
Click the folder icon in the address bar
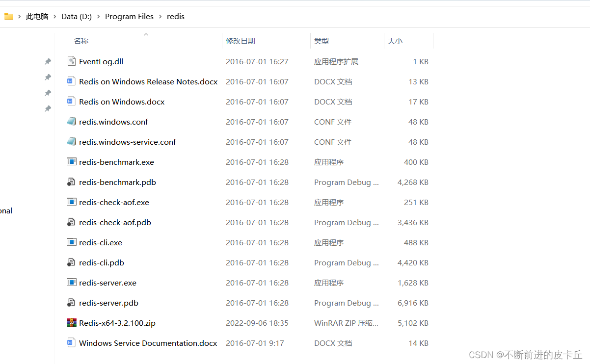9,16
